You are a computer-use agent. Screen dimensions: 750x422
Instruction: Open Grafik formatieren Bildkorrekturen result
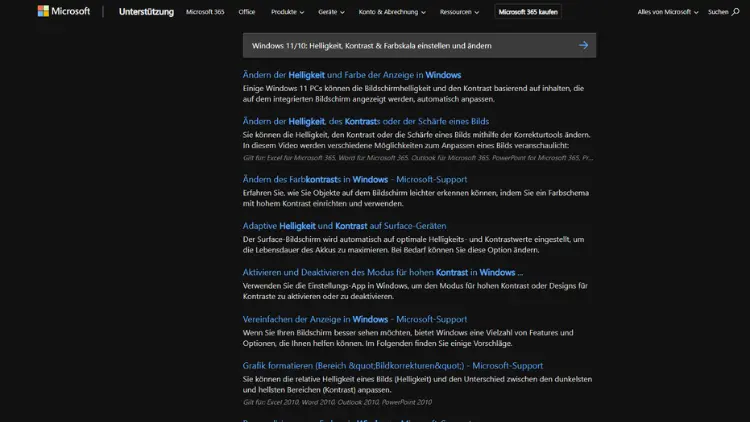point(393,366)
